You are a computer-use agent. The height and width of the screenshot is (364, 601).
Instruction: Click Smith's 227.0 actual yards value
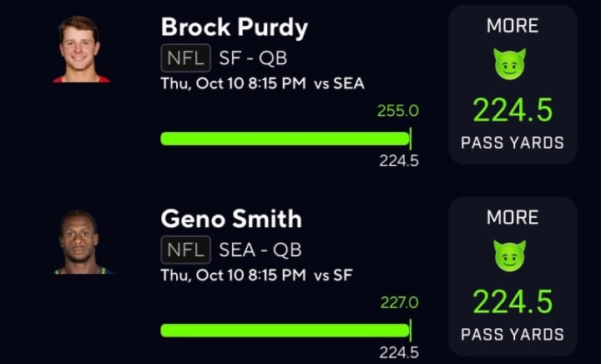click(399, 303)
